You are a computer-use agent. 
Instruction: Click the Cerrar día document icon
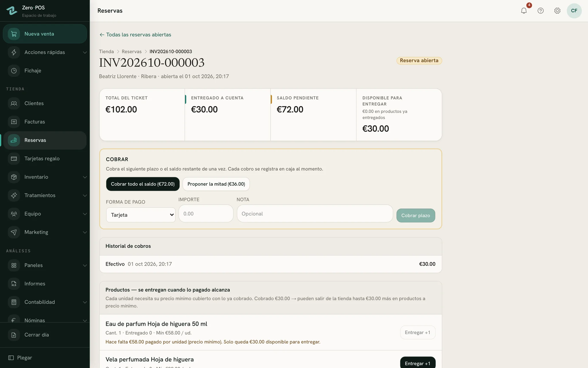[14, 335]
